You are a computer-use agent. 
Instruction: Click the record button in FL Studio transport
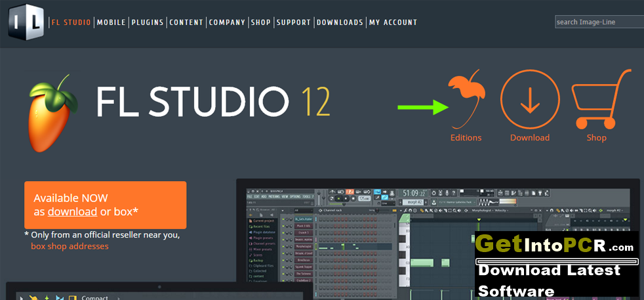point(353,198)
